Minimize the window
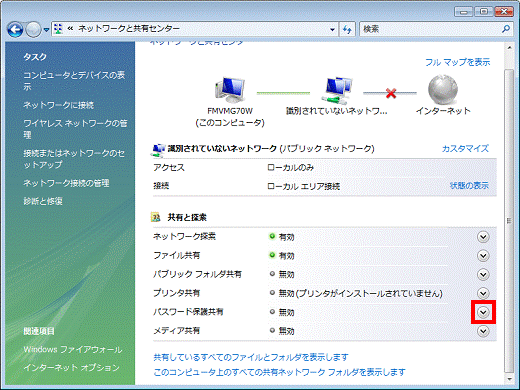Viewport: 520px width, 390px height. pos(463,12)
